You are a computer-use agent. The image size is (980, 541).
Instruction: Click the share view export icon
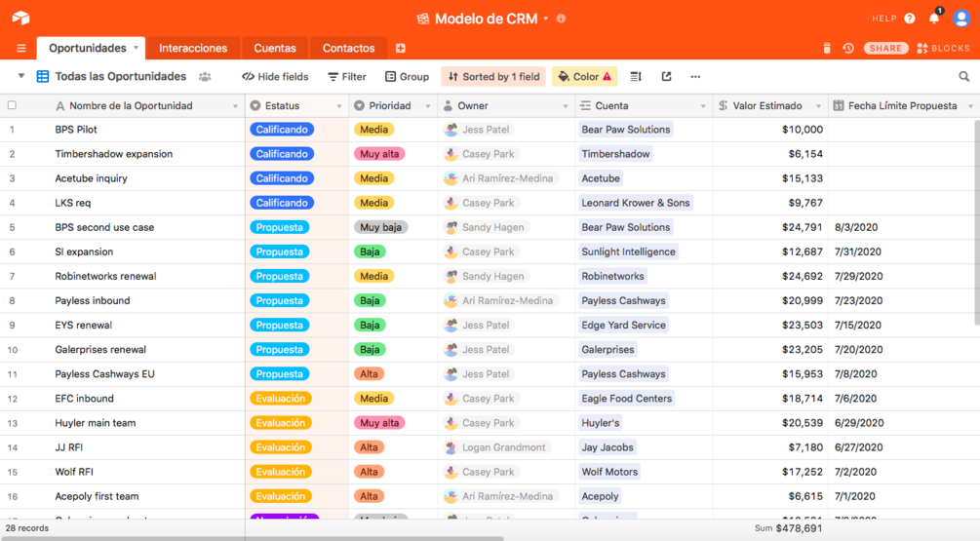tap(666, 76)
